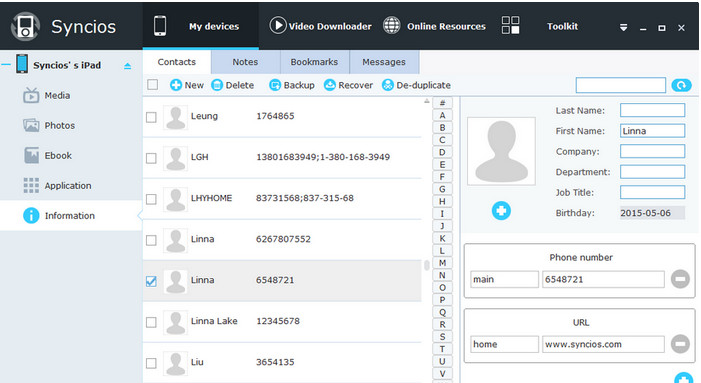Image resolution: width=701 pixels, height=383 pixels.
Task: Switch to the Bookmarks tab
Action: [314, 62]
